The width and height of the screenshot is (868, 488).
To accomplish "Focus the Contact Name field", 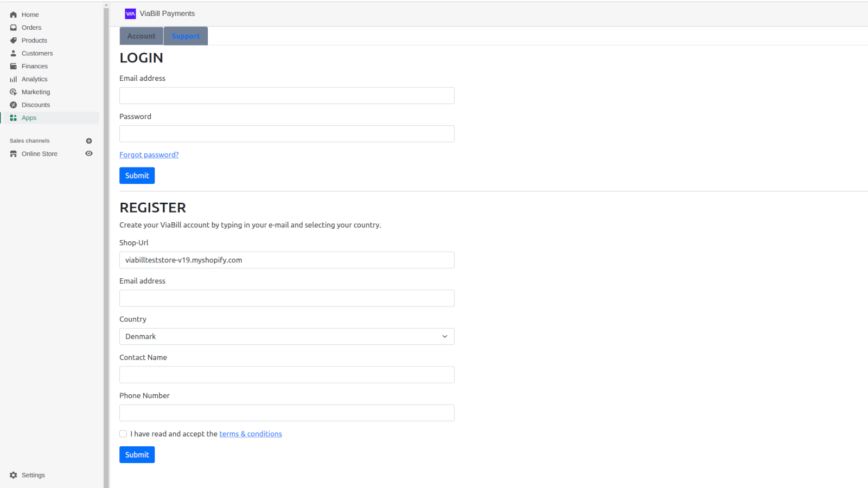I will point(287,375).
